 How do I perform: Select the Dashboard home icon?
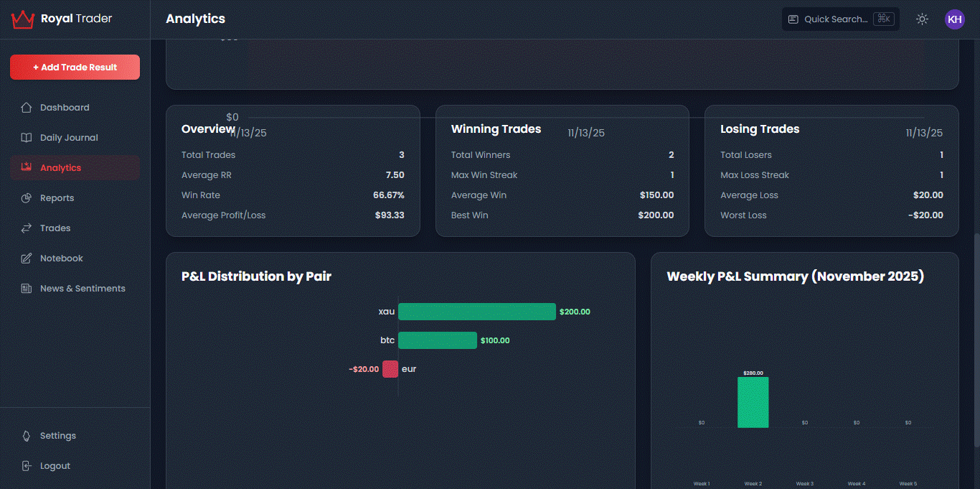coord(26,107)
